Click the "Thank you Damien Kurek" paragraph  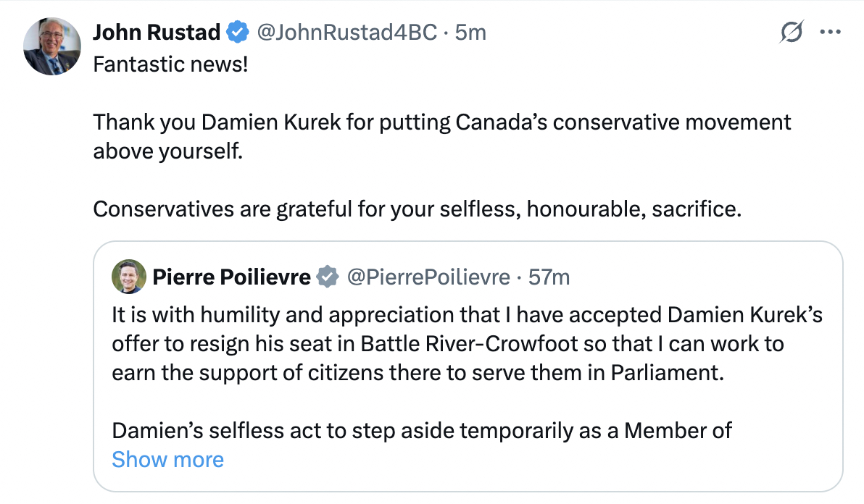pos(441,122)
